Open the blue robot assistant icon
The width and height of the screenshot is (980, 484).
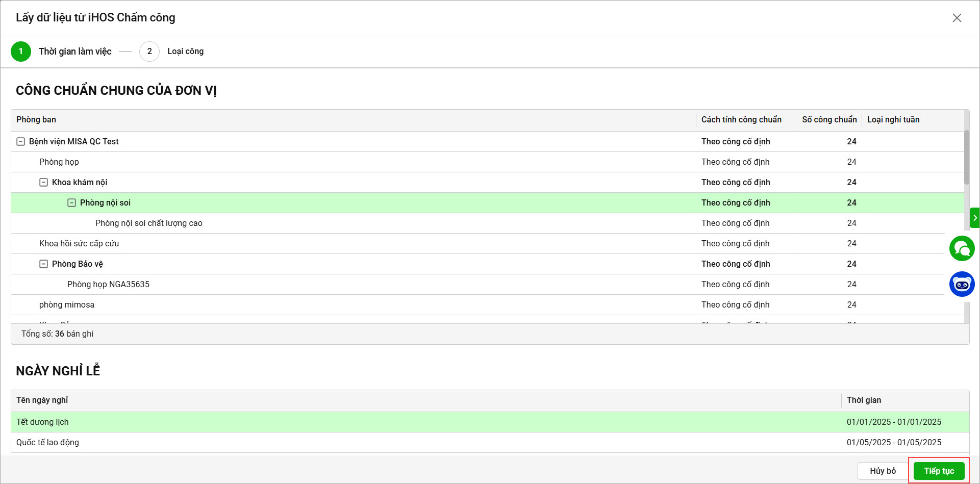(962, 284)
